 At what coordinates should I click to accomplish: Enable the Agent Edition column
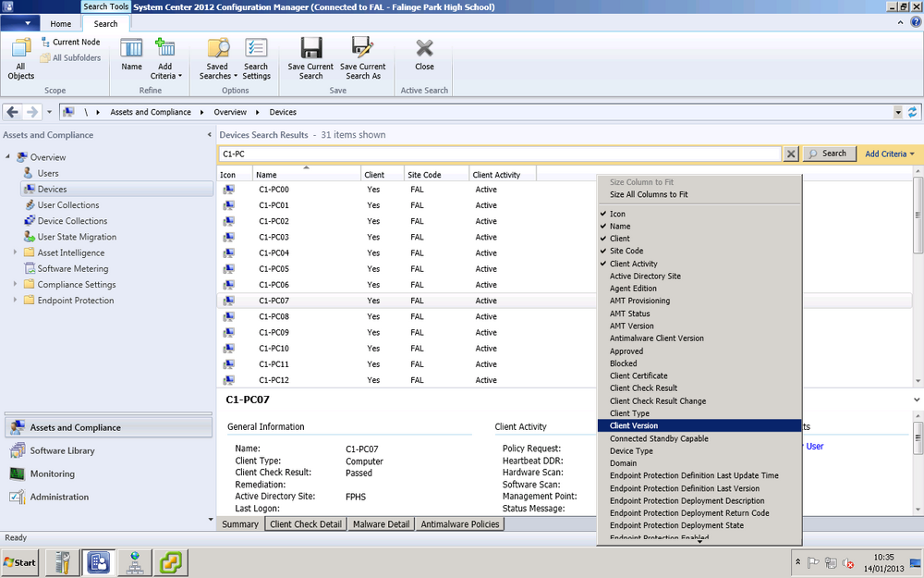click(x=699, y=289)
